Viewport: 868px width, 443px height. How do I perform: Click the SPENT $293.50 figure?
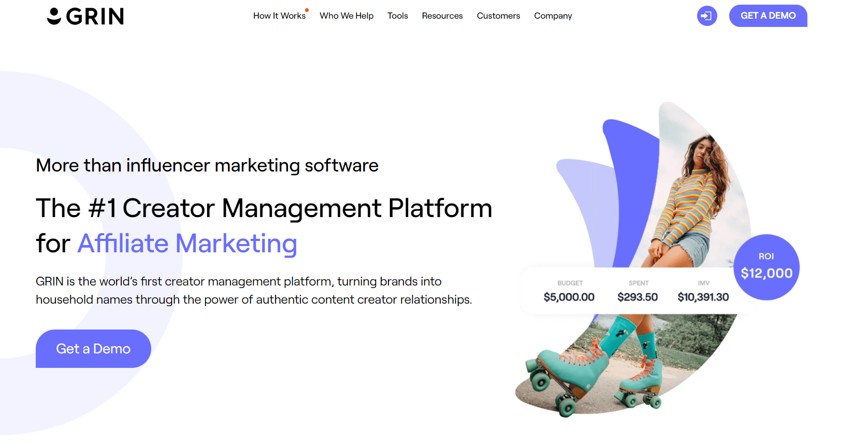pyautogui.click(x=638, y=291)
